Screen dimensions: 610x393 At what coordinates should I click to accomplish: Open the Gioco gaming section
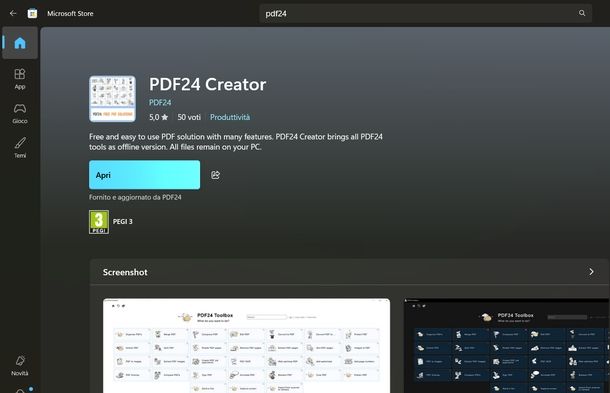click(20, 113)
